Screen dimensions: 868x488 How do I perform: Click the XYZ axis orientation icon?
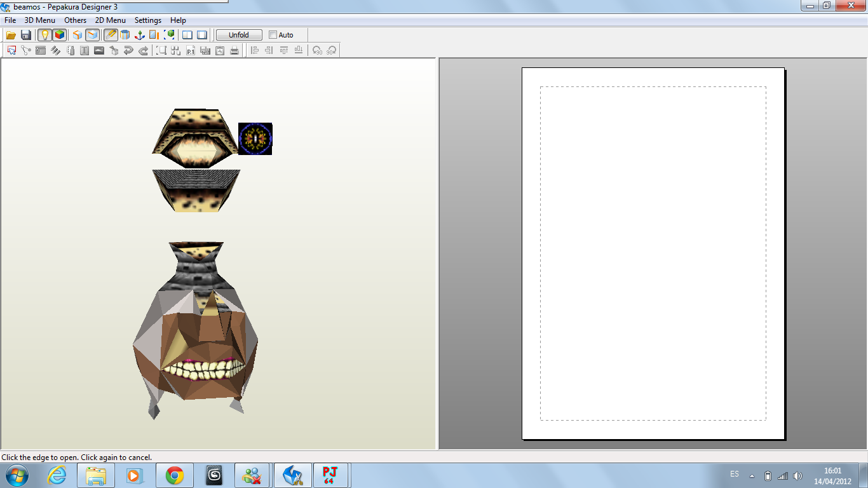tap(140, 35)
